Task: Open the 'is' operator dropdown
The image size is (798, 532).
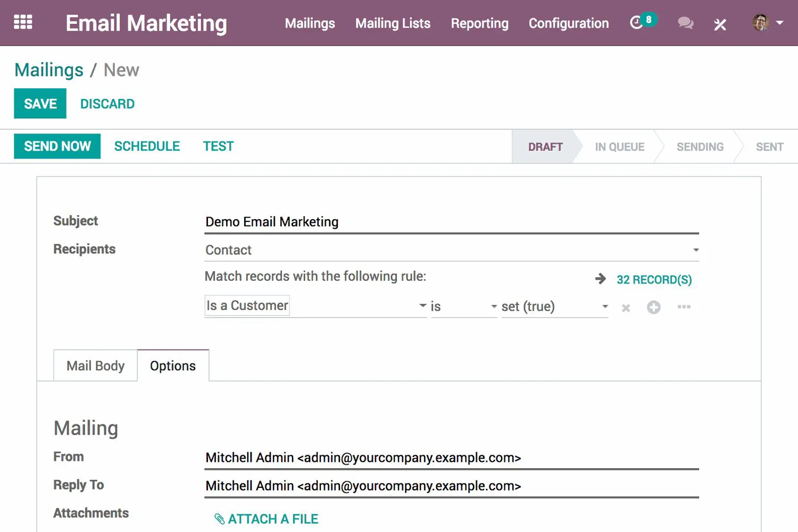Action: pyautogui.click(x=463, y=306)
